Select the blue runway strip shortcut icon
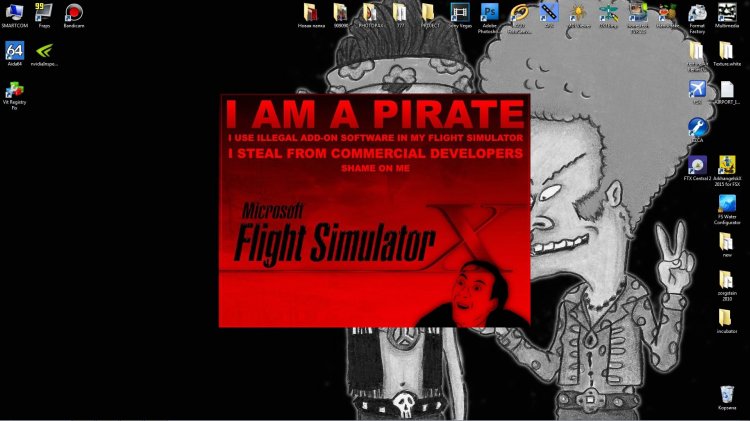The height and width of the screenshot is (421, 750). (549, 15)
